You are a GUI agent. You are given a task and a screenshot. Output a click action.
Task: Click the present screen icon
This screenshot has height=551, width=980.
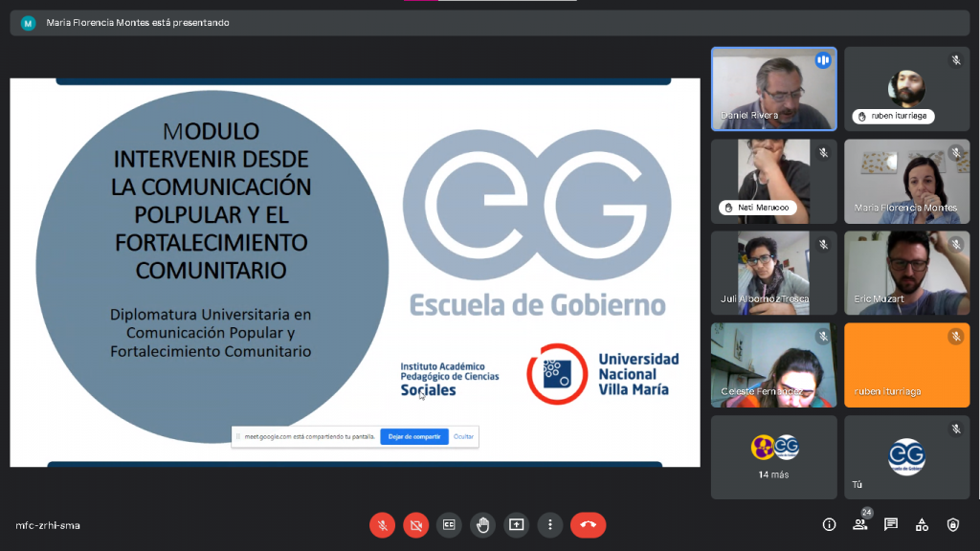[517, 524]
